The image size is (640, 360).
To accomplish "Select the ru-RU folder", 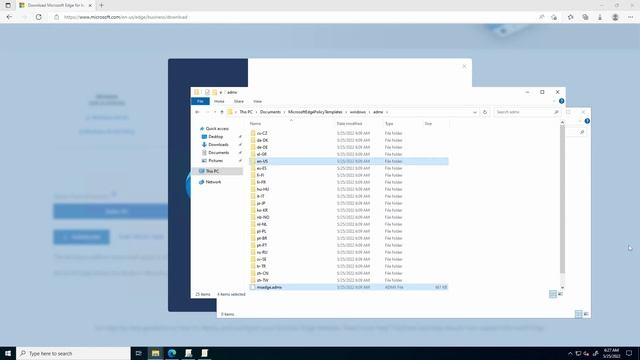I will click(x=262, y=252).
